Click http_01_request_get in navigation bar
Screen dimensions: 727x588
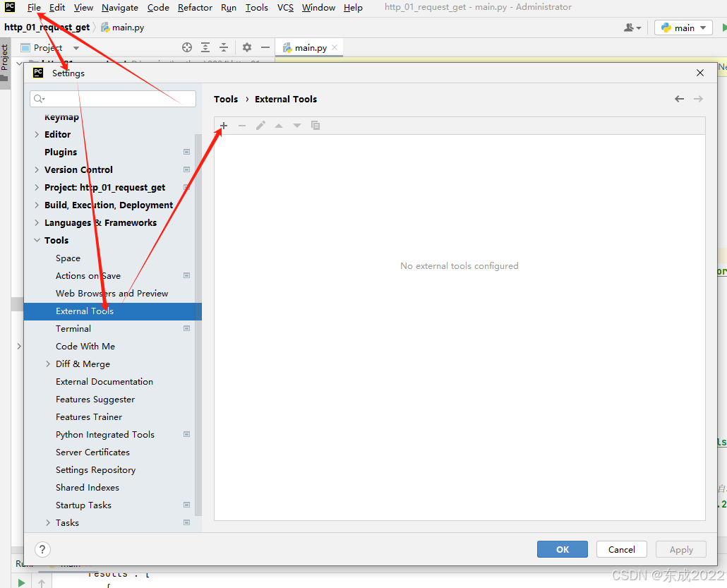pos(47,28)
